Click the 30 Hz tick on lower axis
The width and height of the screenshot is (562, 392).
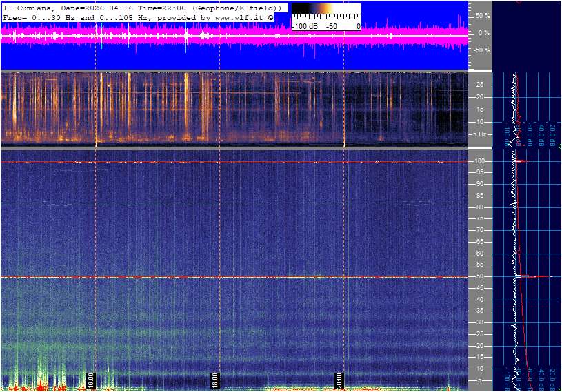480,322
